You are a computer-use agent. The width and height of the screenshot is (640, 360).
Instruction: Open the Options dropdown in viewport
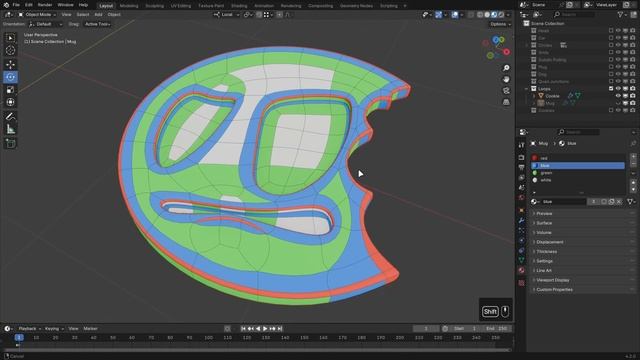point(500,24)
